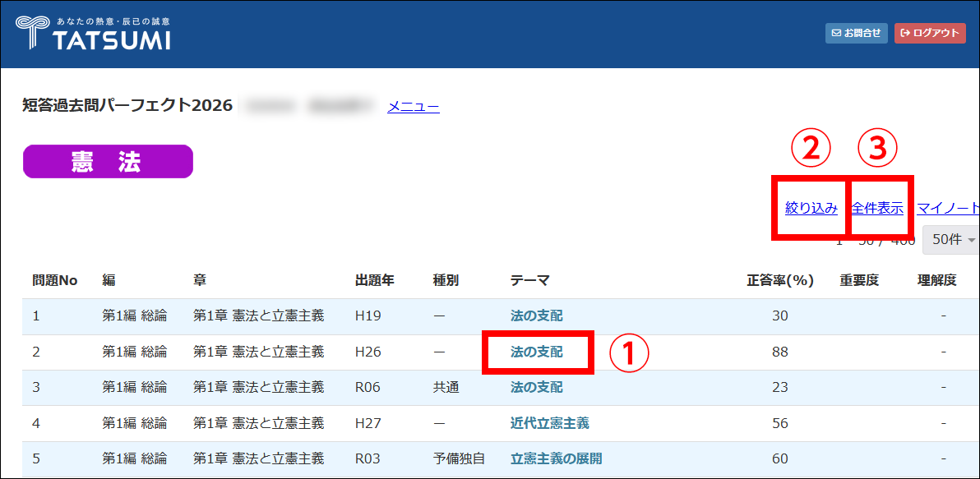The height and width of the screenshot is (479, 980).
Task: Click the purple 憲法 subject badge
Action: click(108, 162)
